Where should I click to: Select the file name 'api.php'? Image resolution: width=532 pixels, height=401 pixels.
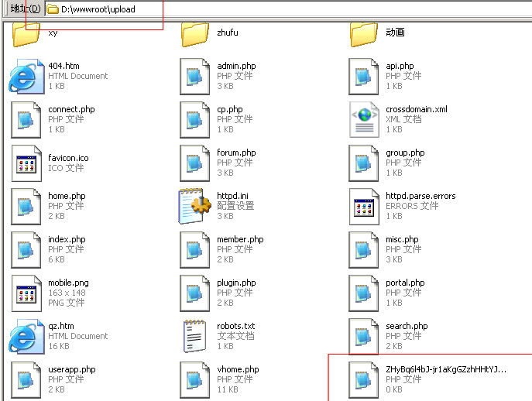400,66
